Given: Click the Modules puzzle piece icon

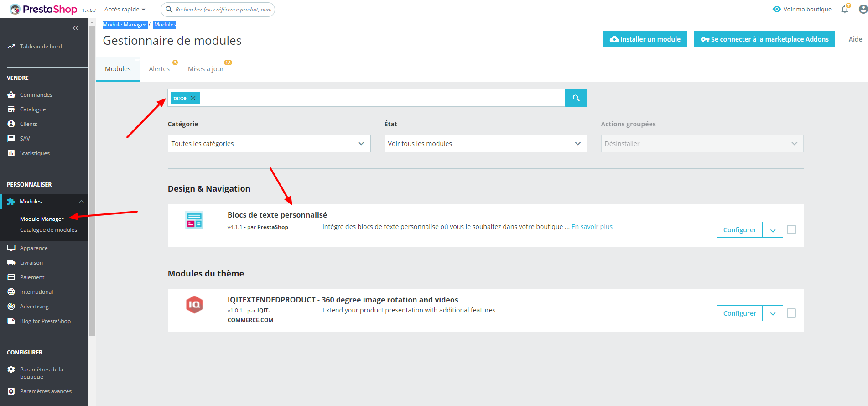Looking at the screenshot, I should click(x=11, y=202).
